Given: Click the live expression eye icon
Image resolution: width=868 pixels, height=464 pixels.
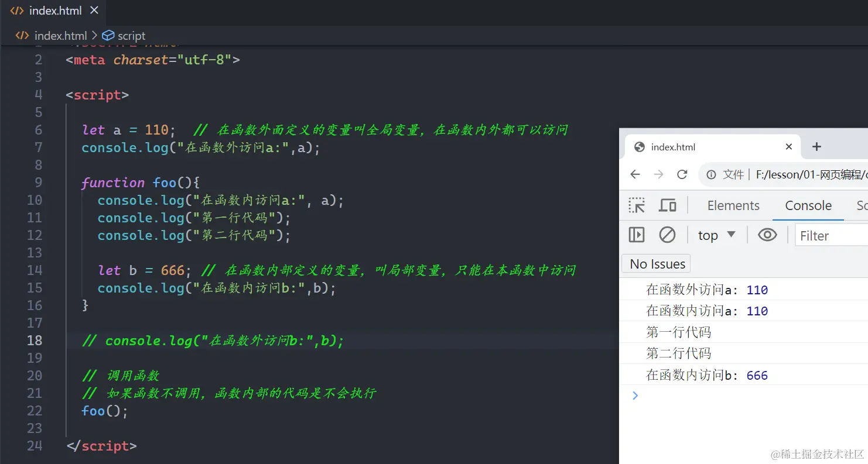Looking at the screenshot, I should (767, 235).
